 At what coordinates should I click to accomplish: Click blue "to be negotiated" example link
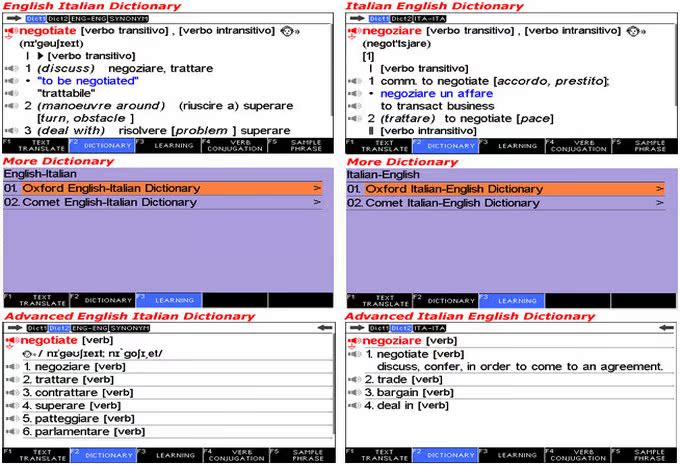click(x=88, y=81)
